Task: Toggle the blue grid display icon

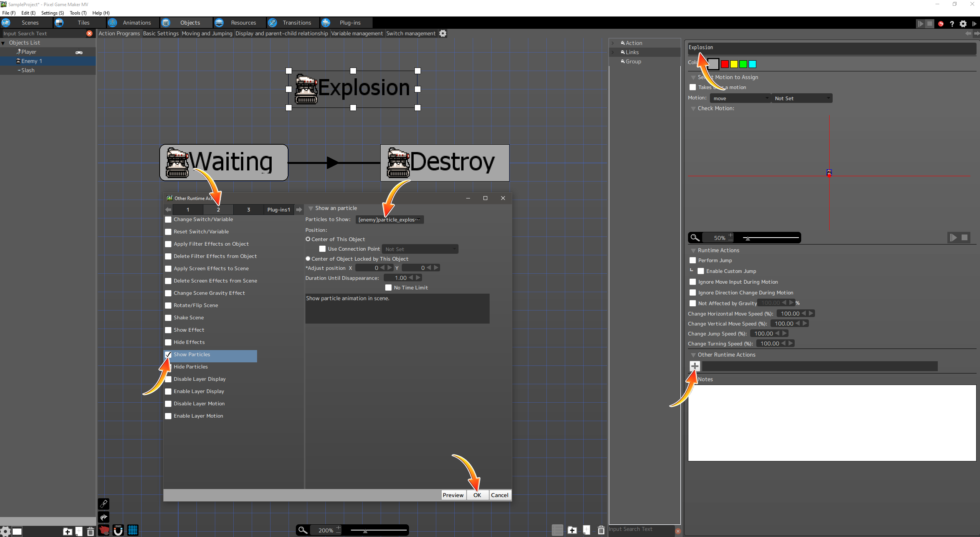Action: tap(133, 530)
